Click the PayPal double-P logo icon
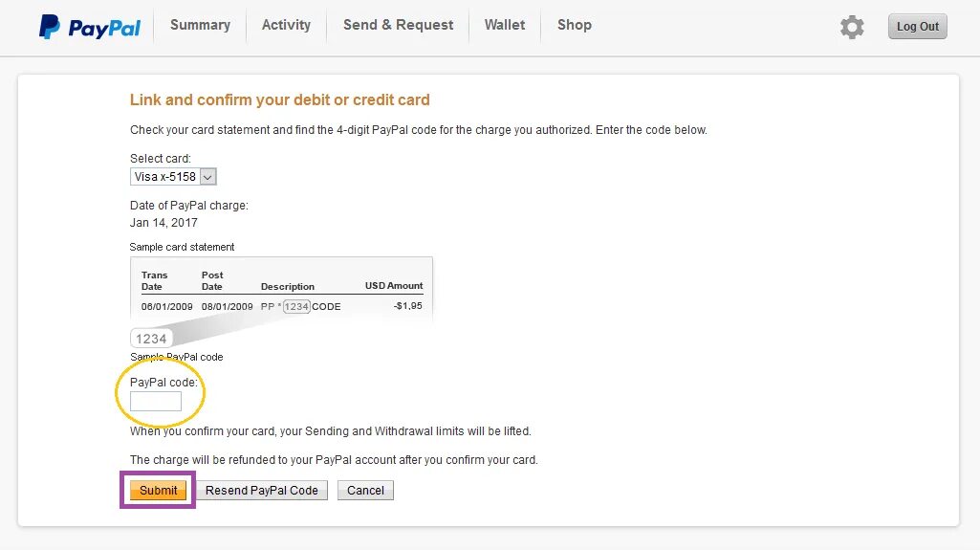This screenshot has height=550, width=980. [50, 27]
